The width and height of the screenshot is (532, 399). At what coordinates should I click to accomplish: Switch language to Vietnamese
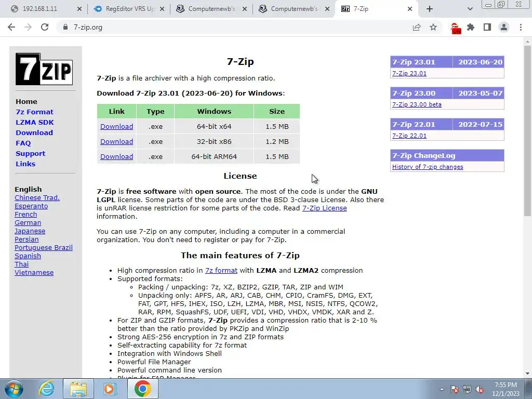[x=34, y=273]
